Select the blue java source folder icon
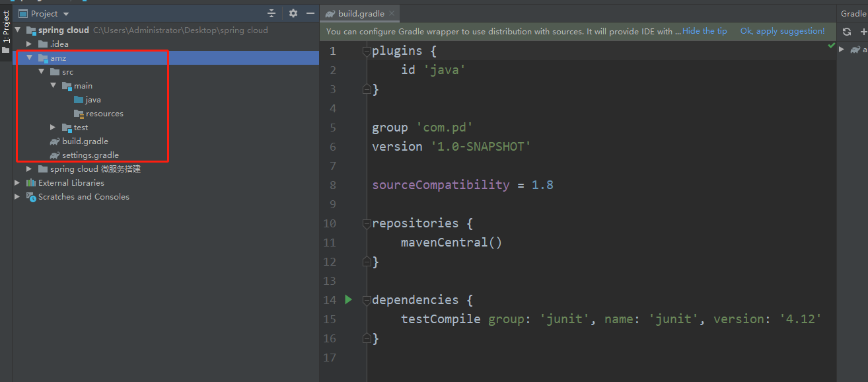Image resolution: width=868 pixels, height=382 pixels. pyautogui.click(x=79, y=100)
